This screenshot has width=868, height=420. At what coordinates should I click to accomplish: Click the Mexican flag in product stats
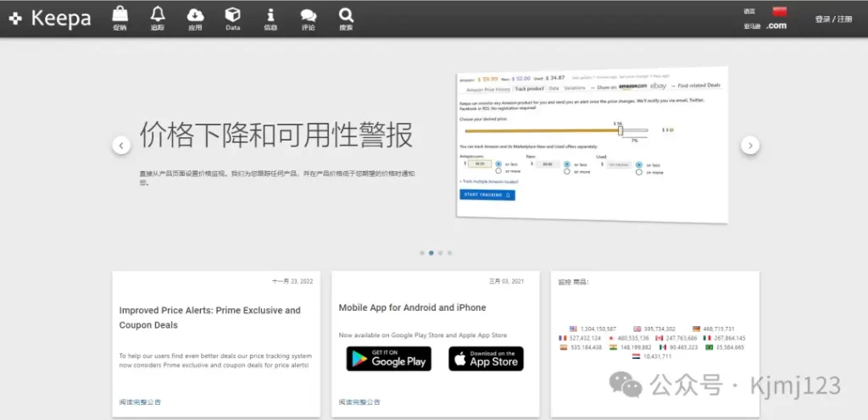pyautogui.click(x=663, y=348)
